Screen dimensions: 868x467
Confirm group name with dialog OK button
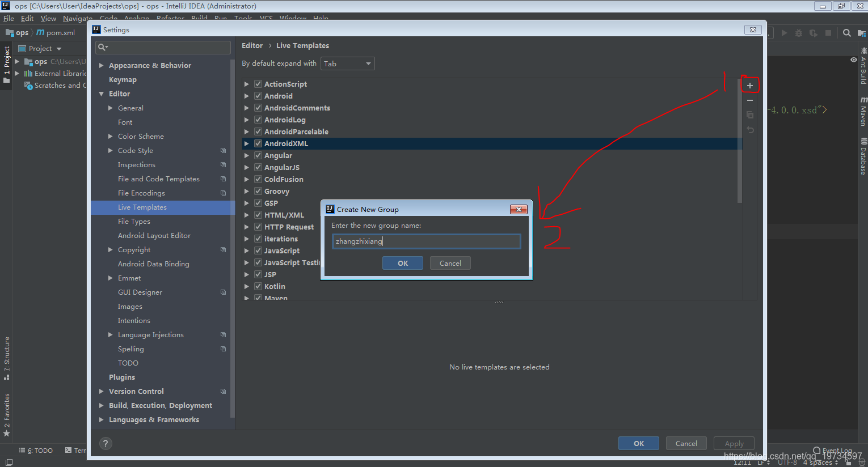403,263
